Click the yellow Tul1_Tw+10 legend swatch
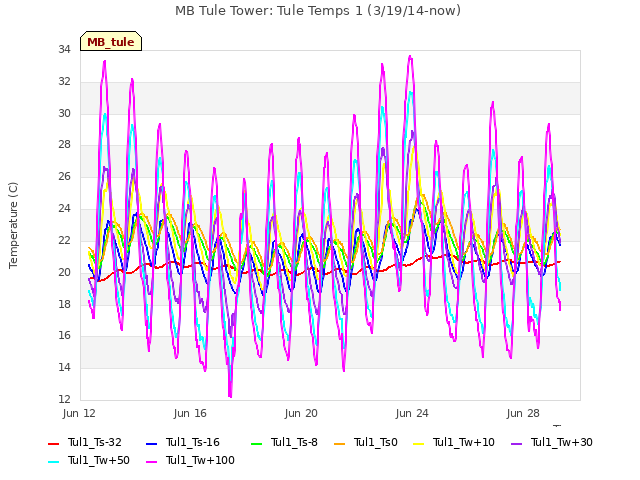The image size is (640, 480). [419, 444]
